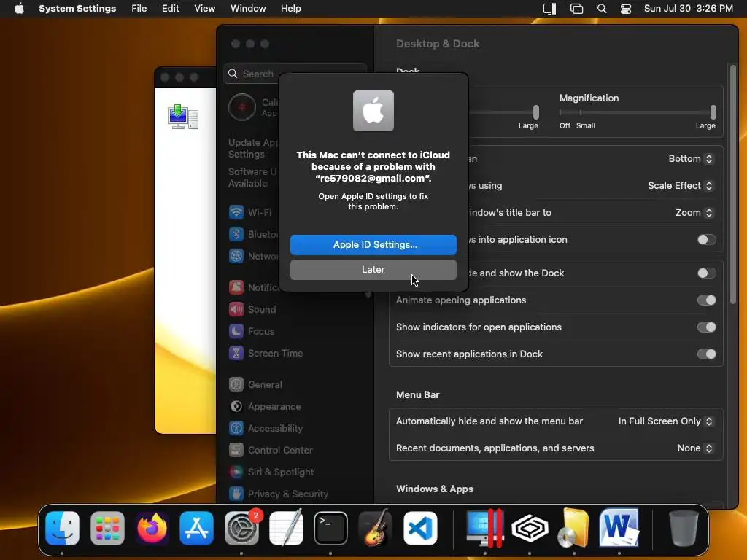
Task: Open Parallels Desktop dock icon
Action: 485,528
